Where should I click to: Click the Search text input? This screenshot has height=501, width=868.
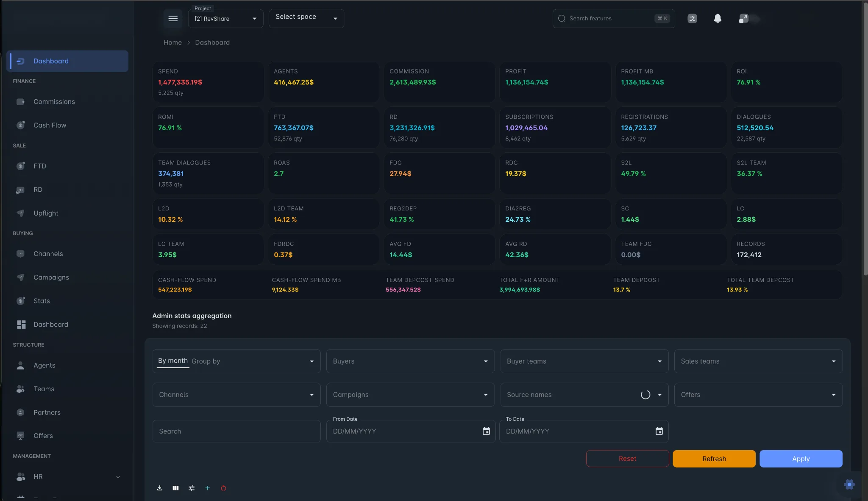tap(236, 431)
